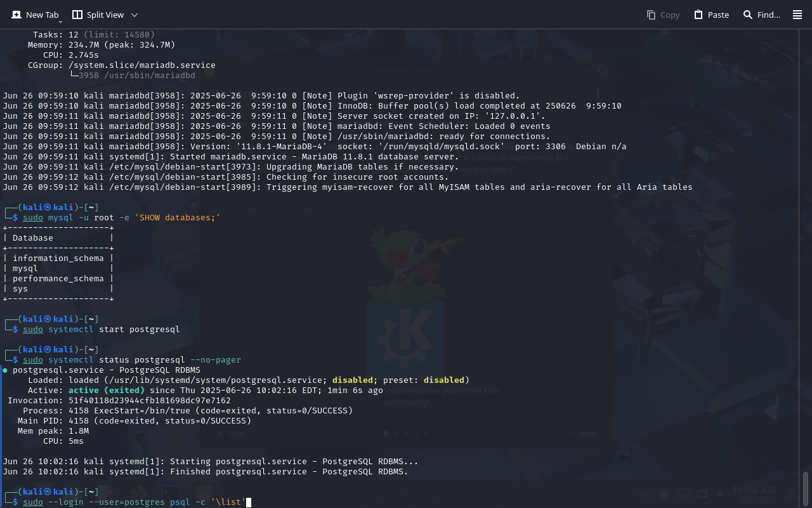Screen dimensions: 812x508
Task: Click the 'information_schema' database row
Action: [58, 258]
